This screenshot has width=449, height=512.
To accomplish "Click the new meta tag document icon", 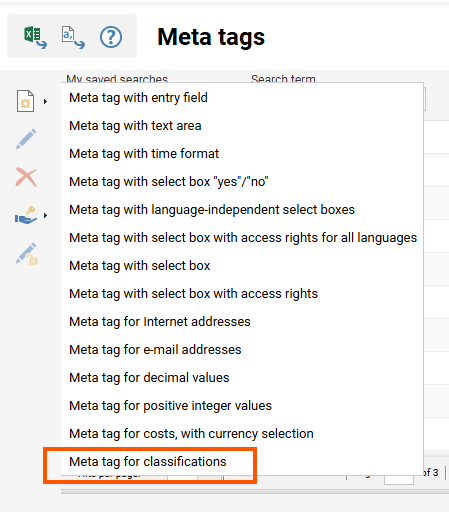I will 26,101.
